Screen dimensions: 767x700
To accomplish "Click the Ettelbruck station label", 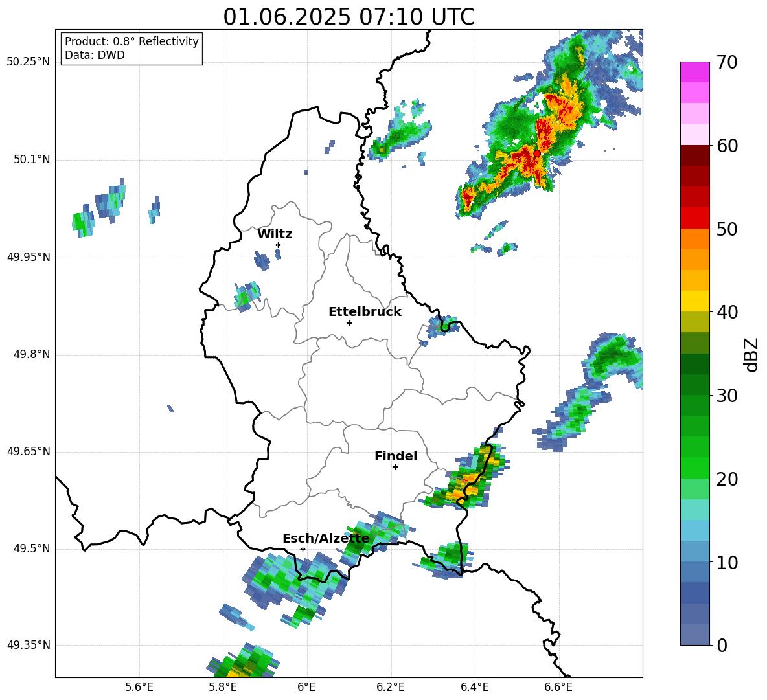I will (365, 312).
